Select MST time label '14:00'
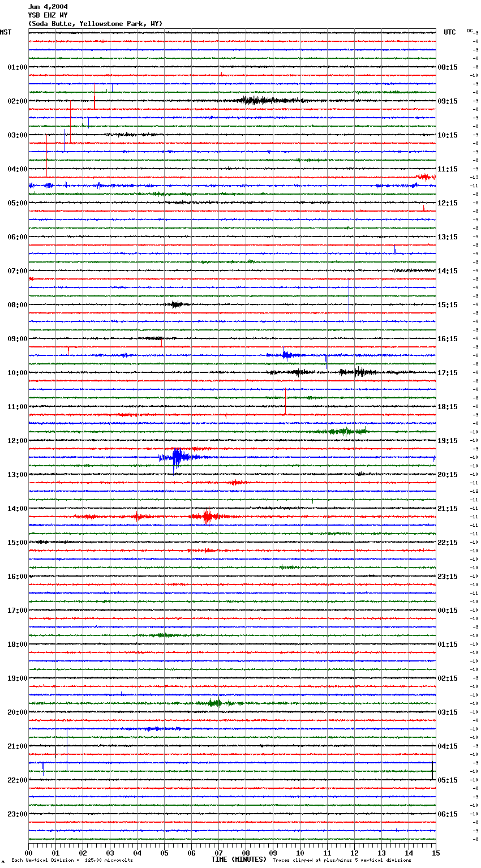This screenshot has width=481, height=868. [18, 509]
